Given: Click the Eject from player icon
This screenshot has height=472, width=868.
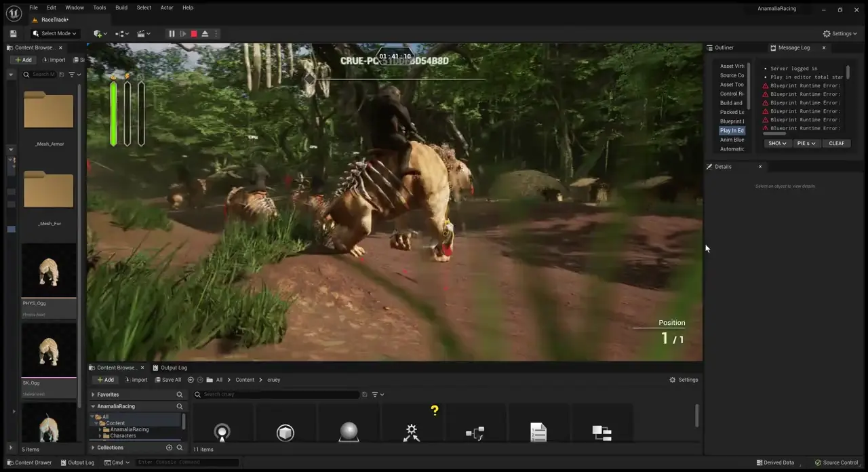Looking at the screenshot, I should tap(205, 33).
